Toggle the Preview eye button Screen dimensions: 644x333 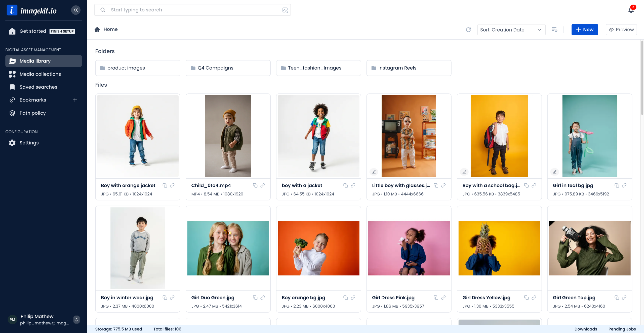point(621,30)
